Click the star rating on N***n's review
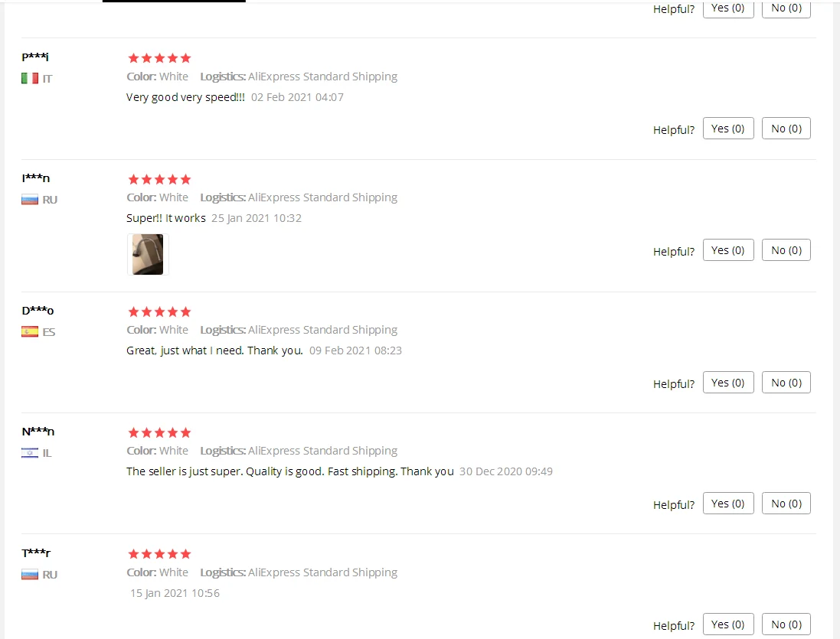This screenshot has width=840, height=639. (159, 432)
